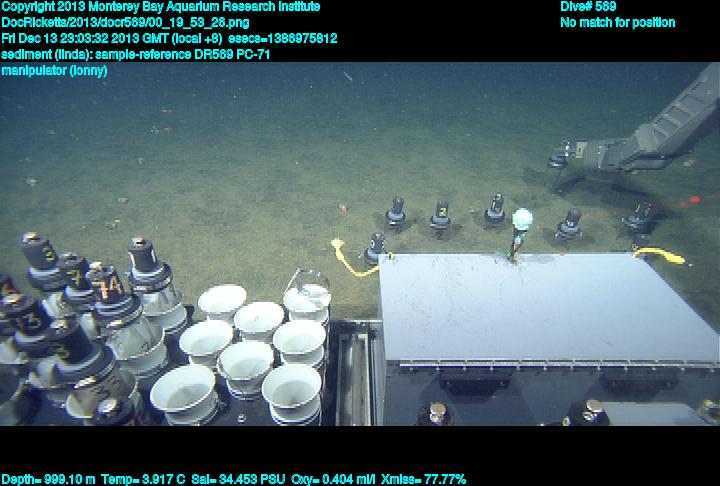This screenshot has width=720, height=486.
Task: Click the white-green marker ball on the seafloor
Action: click(x=522, y=219)
